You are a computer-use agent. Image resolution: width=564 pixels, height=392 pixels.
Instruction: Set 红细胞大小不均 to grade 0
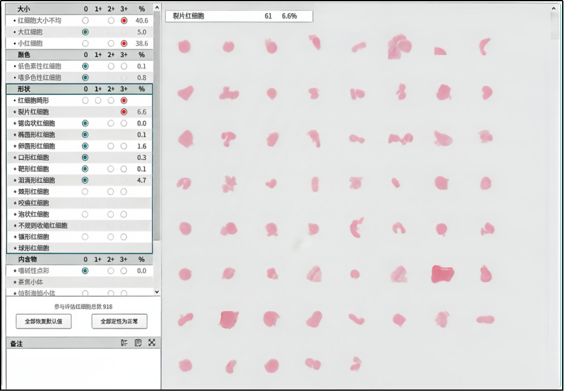pos(85,20)
